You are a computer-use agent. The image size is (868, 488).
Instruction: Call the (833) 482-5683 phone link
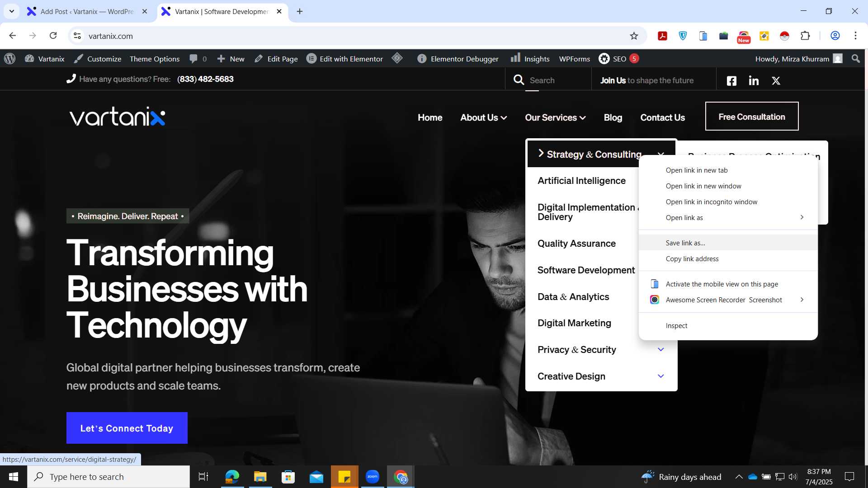coord(205,79)
